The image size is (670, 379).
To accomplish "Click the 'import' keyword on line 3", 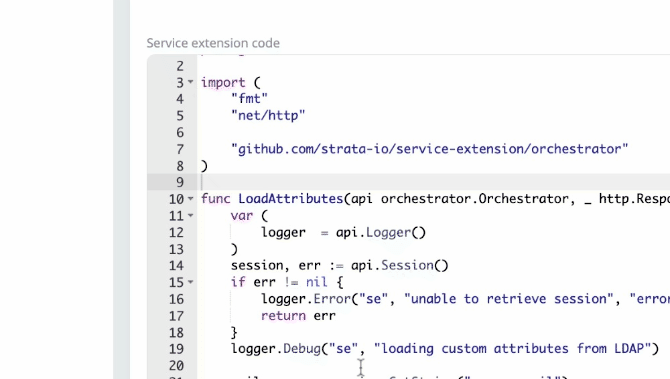I will pyautogui.click(x=223, y=82).
